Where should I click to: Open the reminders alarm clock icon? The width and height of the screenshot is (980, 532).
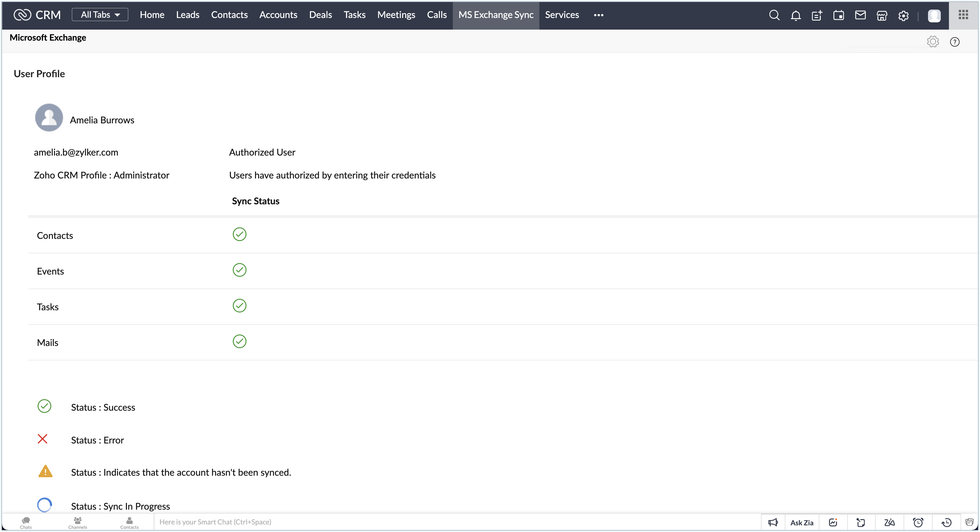point(918,522)
